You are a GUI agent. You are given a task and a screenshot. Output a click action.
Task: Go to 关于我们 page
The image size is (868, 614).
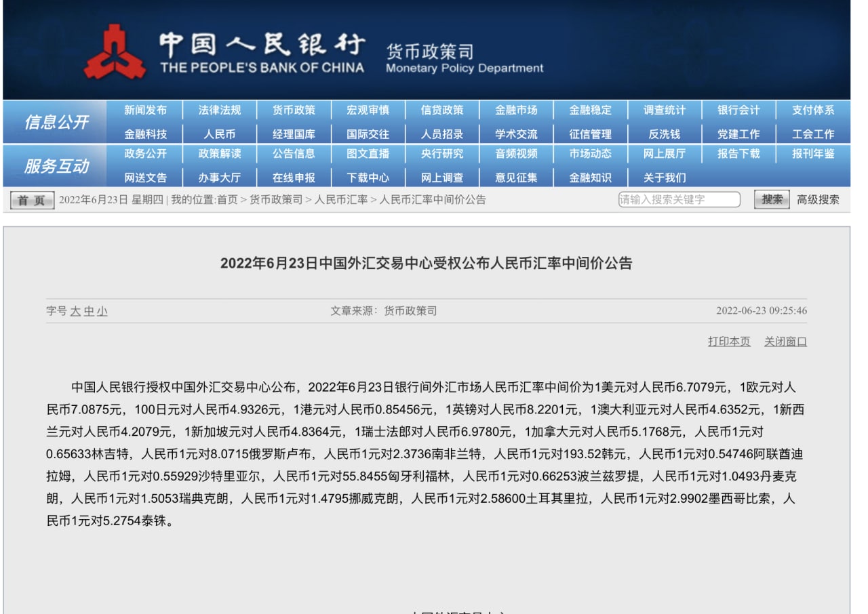[665, 178]
